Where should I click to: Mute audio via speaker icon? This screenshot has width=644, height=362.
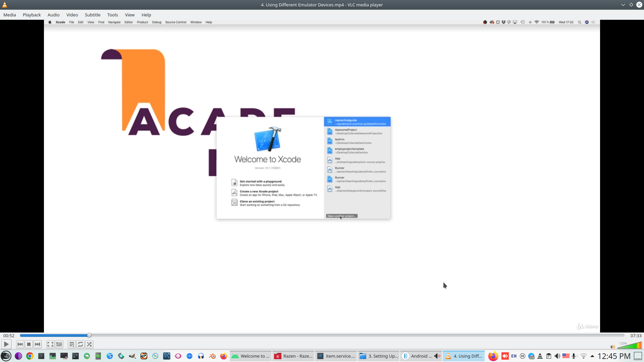tap(612, 347)
